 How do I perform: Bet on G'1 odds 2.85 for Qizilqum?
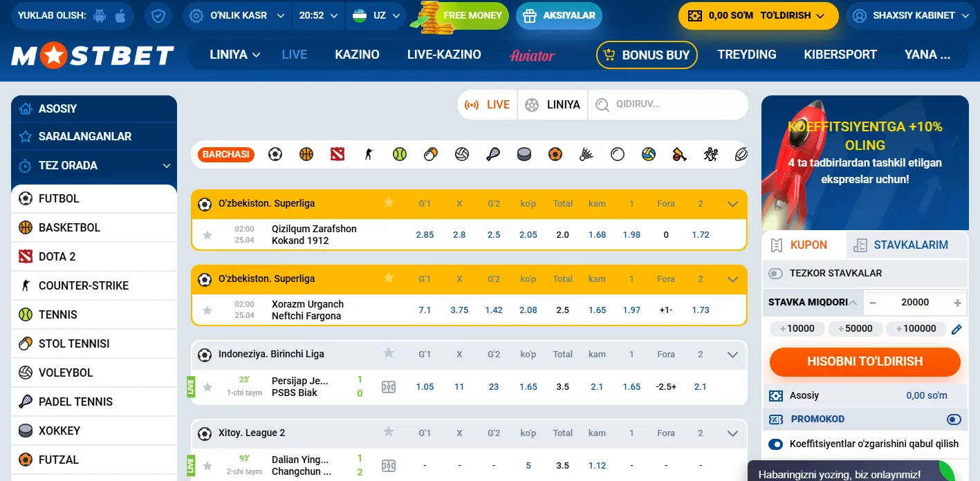[425, 235]
